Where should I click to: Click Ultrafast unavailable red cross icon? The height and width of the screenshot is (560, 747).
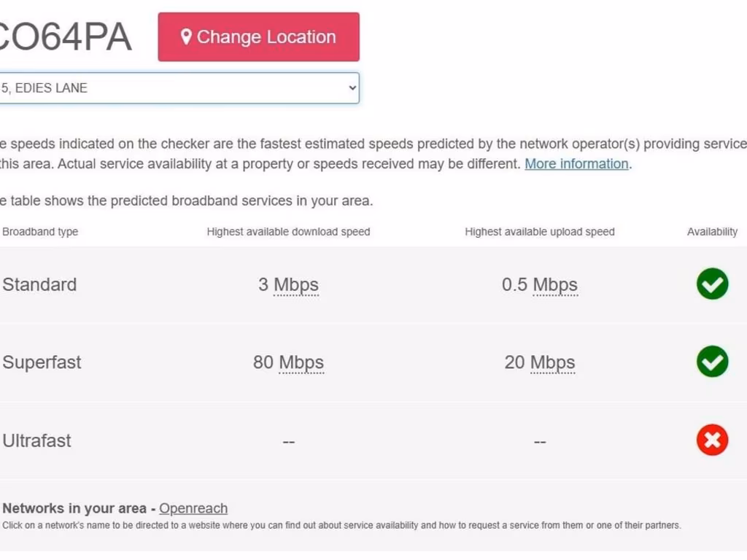pos(712,440)
